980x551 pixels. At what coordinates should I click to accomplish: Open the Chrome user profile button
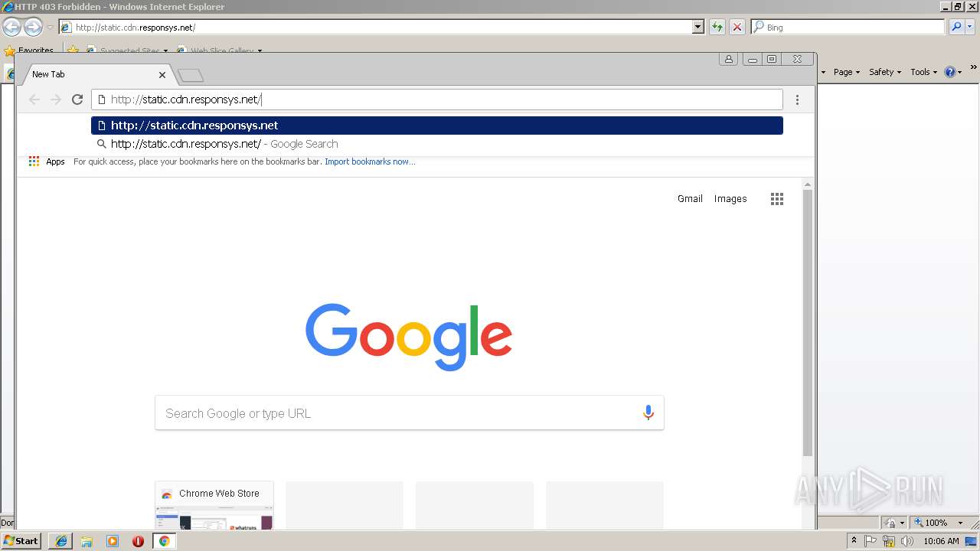(728, 59)
